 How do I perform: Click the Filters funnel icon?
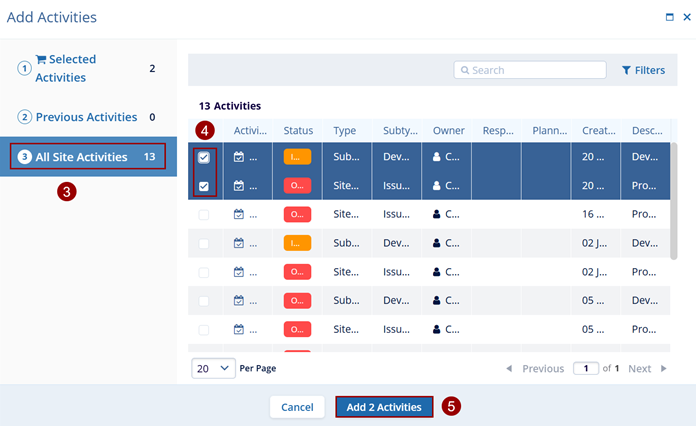point(626,70)
